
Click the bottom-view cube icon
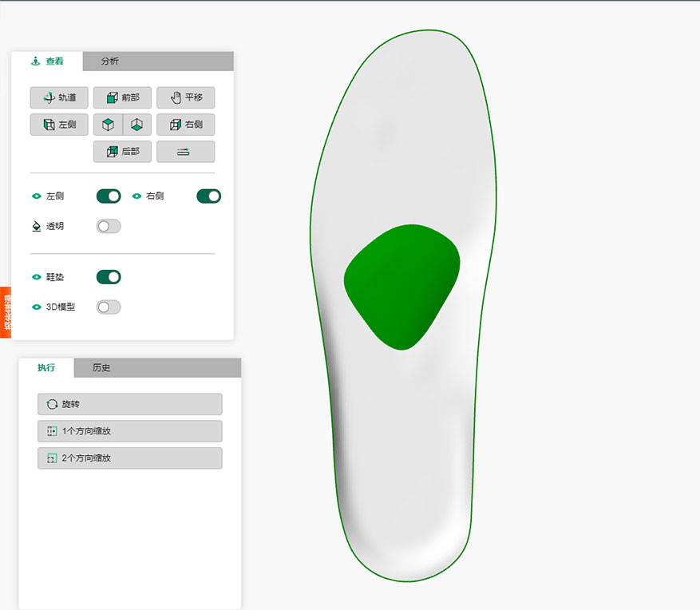click(136, 125)
